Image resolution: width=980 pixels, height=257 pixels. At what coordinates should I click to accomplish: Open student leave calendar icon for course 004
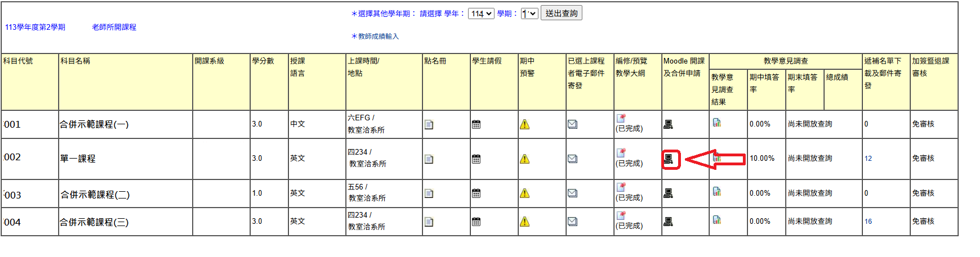476,222
